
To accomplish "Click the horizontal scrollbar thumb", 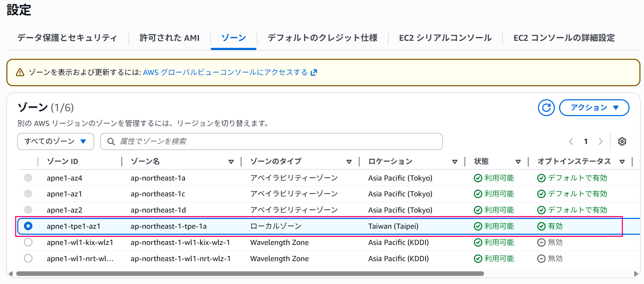I will click(x=250, y=273).
